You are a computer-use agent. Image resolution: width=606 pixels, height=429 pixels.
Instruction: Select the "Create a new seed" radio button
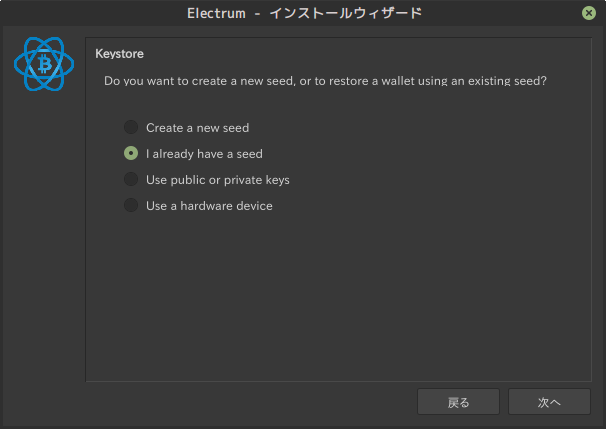point(131,128)
